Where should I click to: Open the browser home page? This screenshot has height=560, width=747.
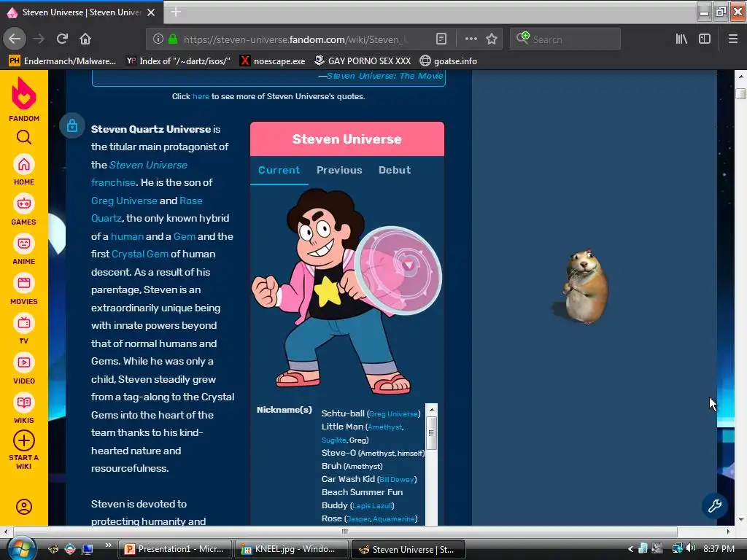(x=85, y=39)
